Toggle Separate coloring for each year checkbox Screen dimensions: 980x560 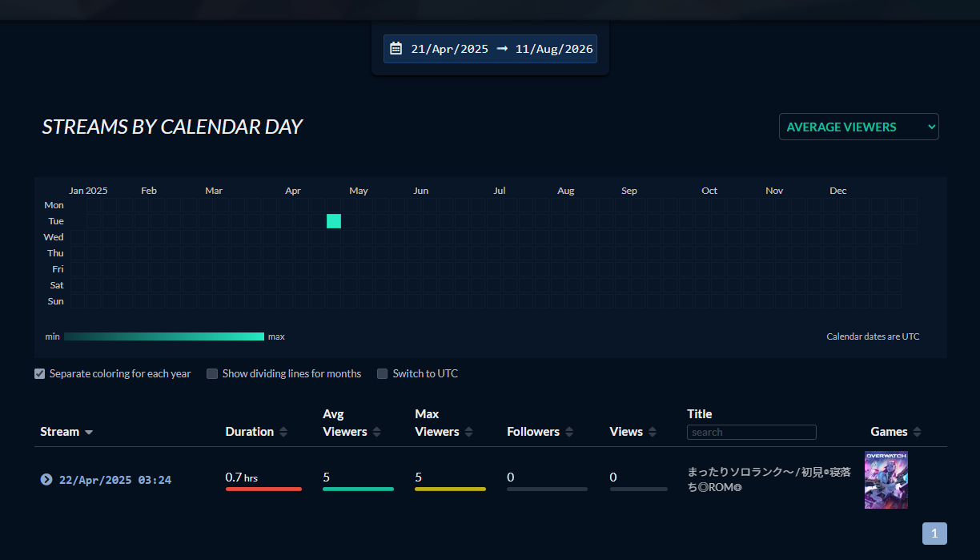point(40,373)
